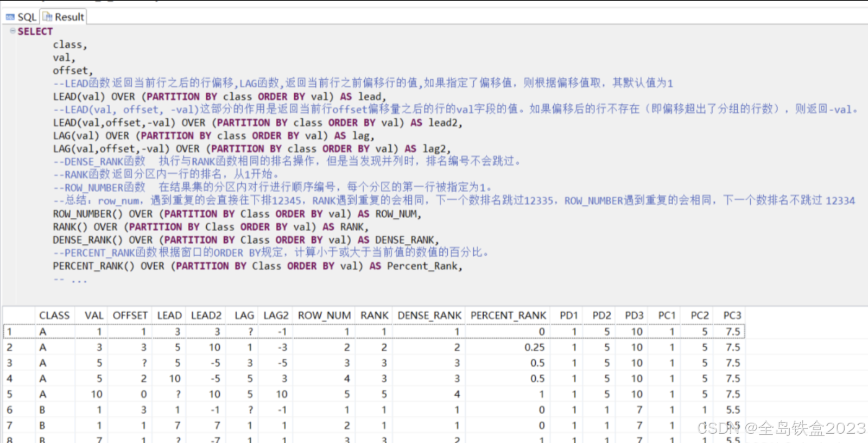Image resolution: width=868 pixels, height=443 pixels.
Task: Select result row number 6
Action: pos(18,410)
